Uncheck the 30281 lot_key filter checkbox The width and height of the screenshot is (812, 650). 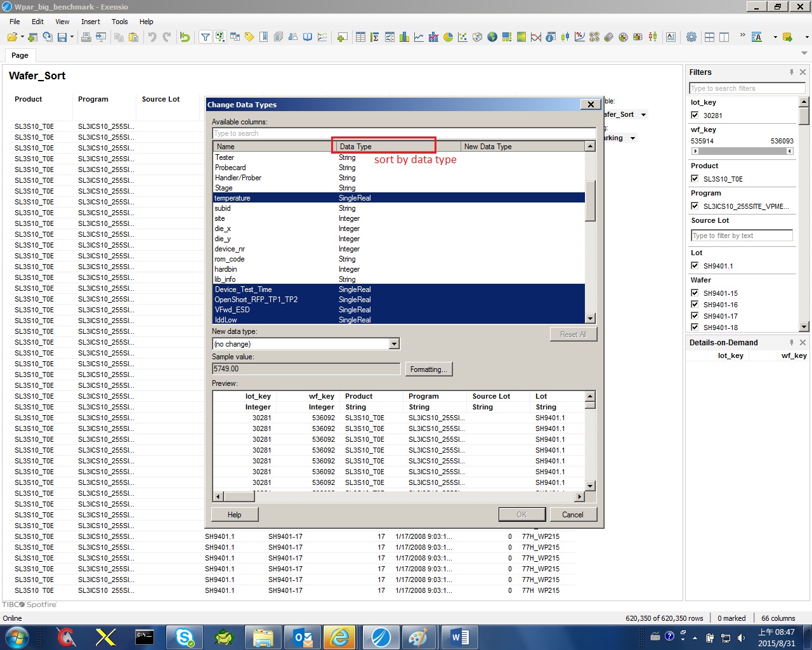point(695,116)
